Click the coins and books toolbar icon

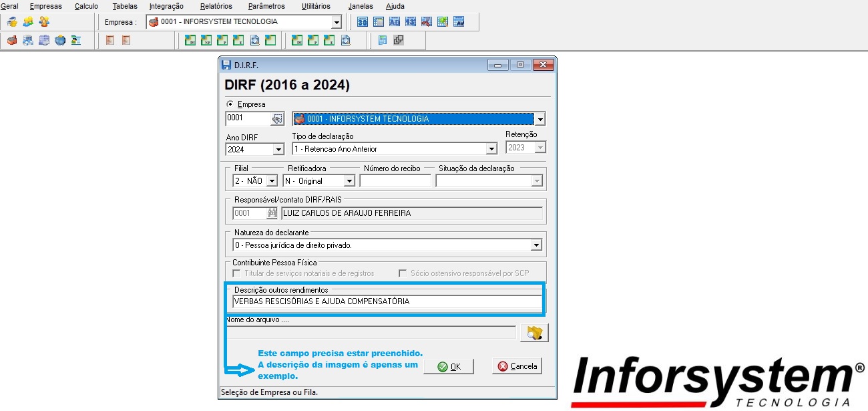pyautogui.click(x=12, y=22)
